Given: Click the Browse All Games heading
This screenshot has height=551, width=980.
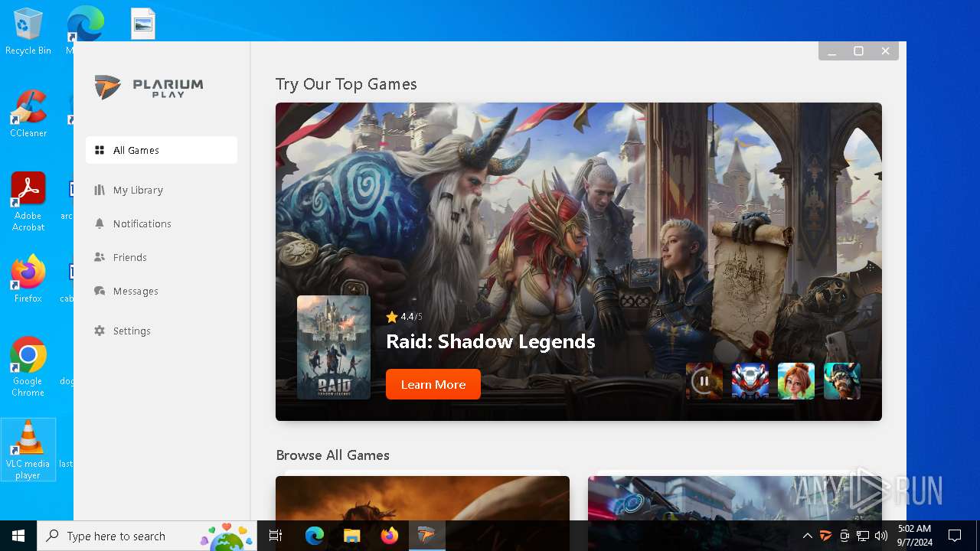Looking at the screenshot, I should click(x=333, y=455).
